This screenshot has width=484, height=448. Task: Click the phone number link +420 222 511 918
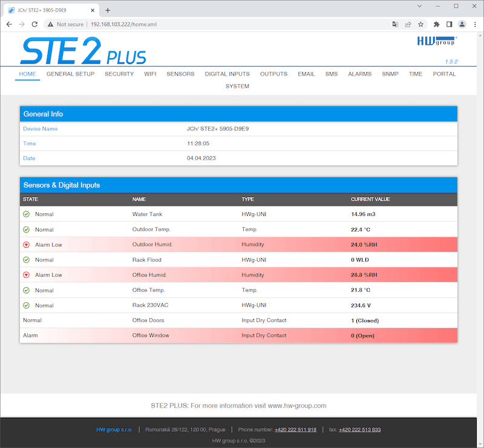295,429
